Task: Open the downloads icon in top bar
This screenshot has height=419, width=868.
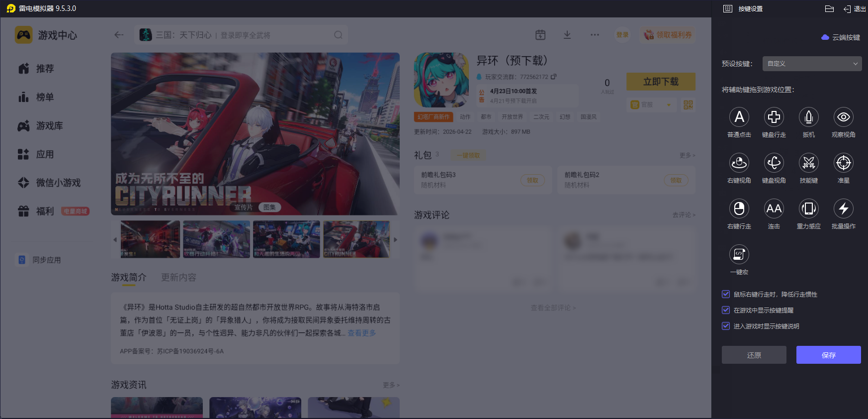Action: [x=567, y=35]
